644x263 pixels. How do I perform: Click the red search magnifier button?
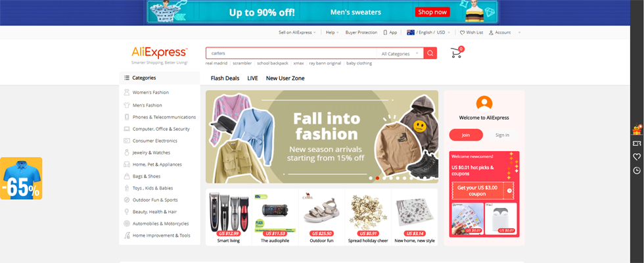[430, 53]
